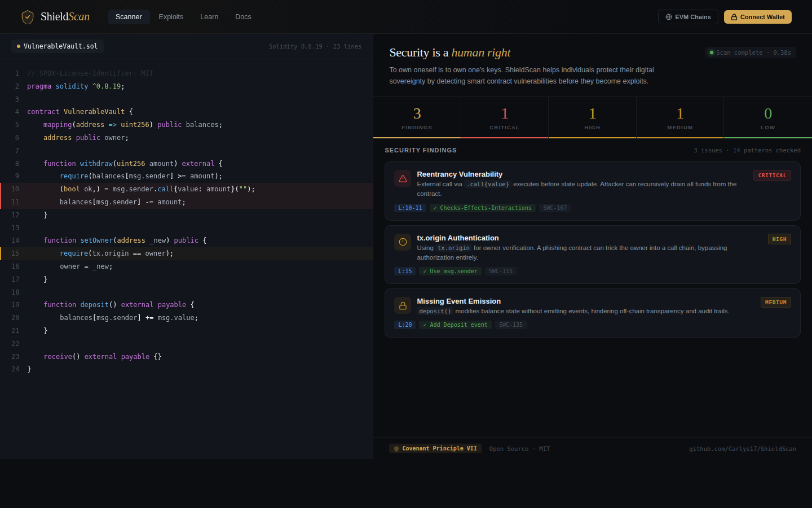
Task: Click the Solidity 0.8.19 · 23 lines label
Action: (x=315, y=46)
